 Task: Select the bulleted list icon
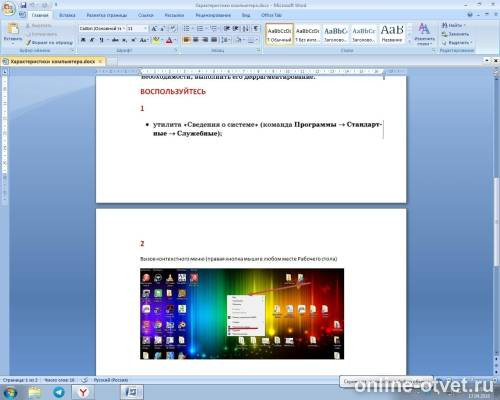[x=187, y=29]
